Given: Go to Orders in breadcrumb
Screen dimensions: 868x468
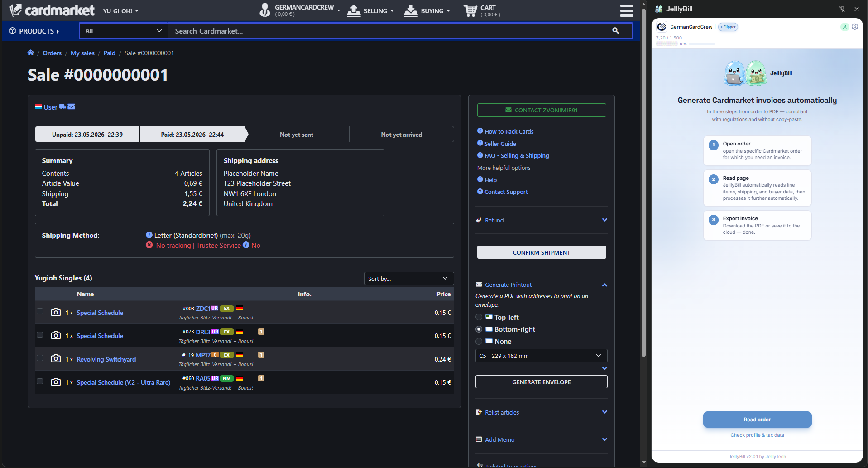Looking at the screenshot, I should pos(52,53).
